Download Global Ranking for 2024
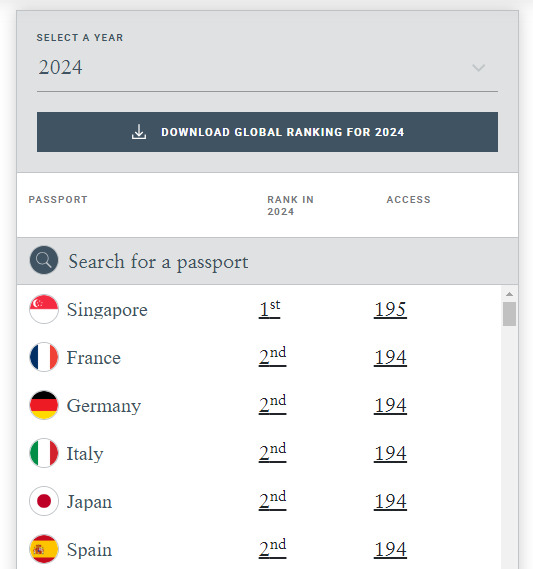 267,132
